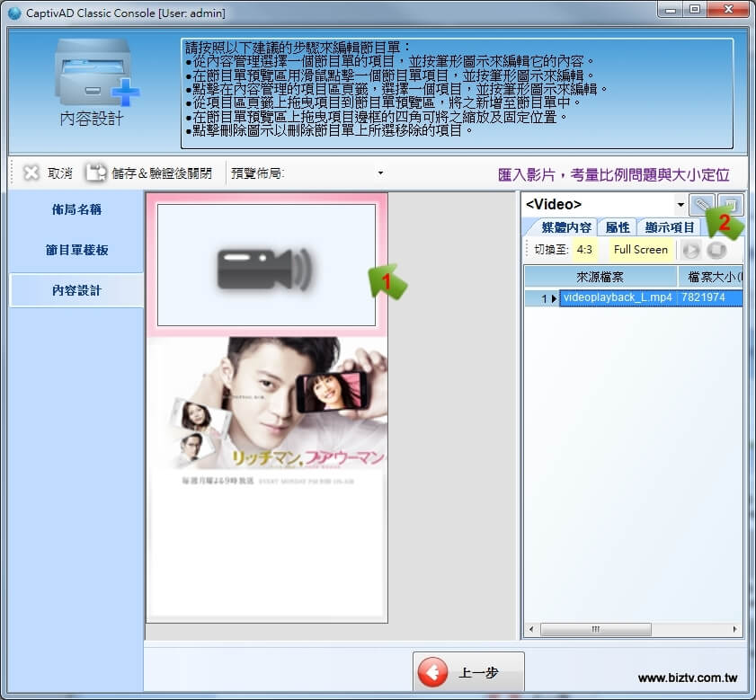Viewport: 756px width, 700px height.
Task: Select 佈局名稱 in the left sidebar
Action: click(x=76, y=209)
